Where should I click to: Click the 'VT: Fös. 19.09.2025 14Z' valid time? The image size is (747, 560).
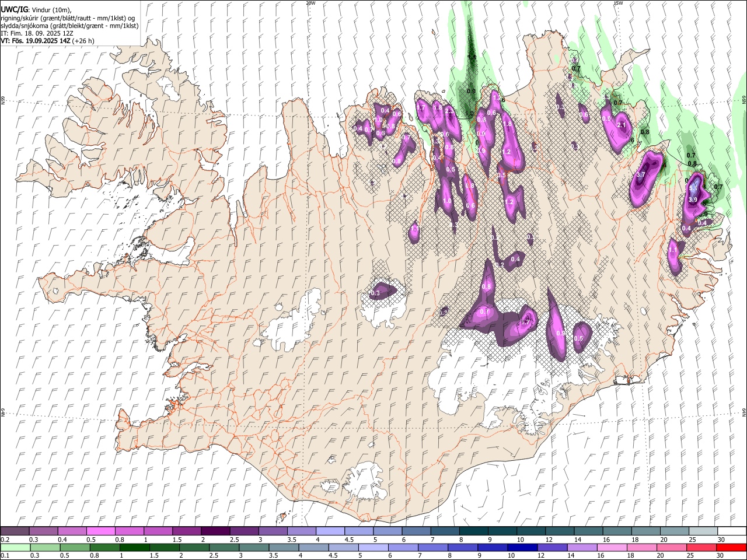tap(36, 41)
